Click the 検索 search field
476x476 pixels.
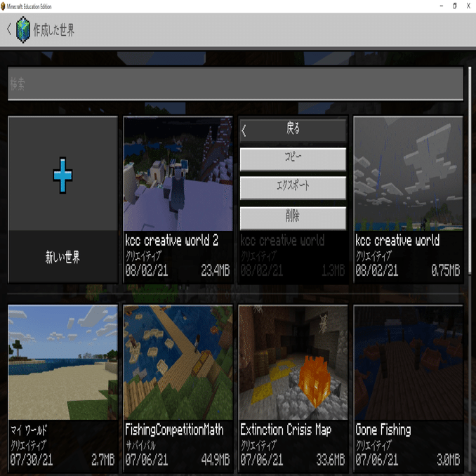[x=236, y=84]
